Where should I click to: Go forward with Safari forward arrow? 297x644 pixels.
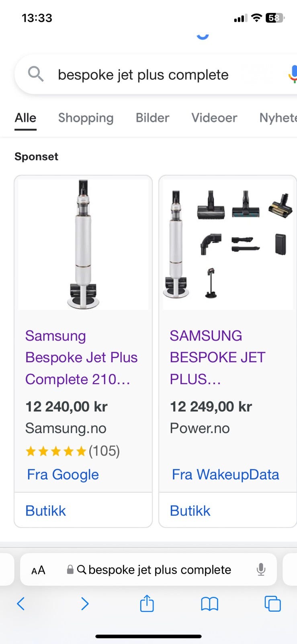pyautogui.click(x=84, y=604)
